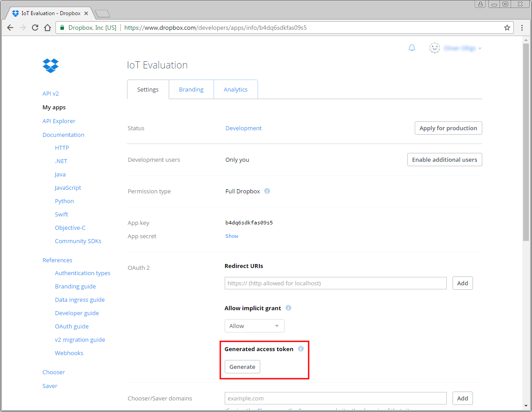The image size is (532, 412).
Task: Open Chooser sidebar link
Action: click(54, 372)
